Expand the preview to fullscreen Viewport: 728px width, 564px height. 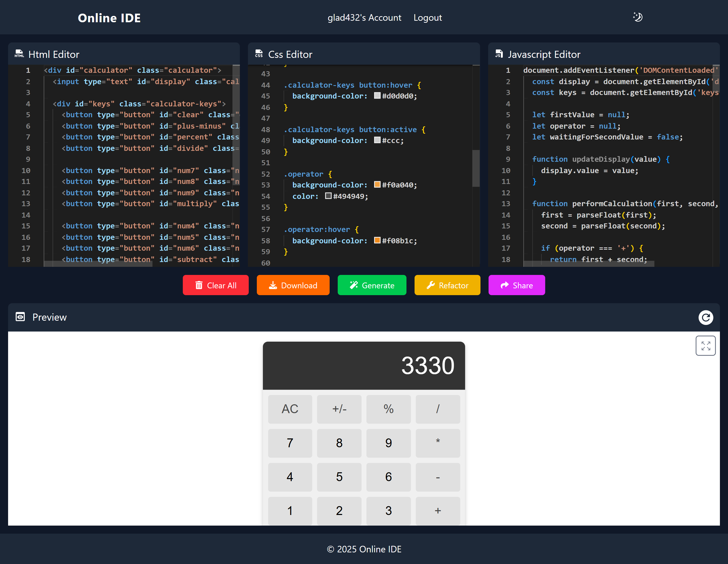point(706,346)
